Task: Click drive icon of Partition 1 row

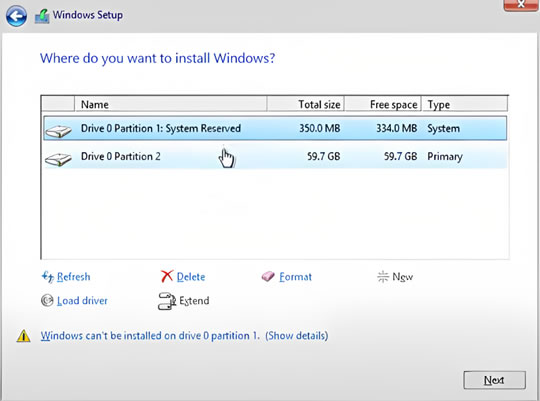Action: pyautogui.click(x=58, y=131)
